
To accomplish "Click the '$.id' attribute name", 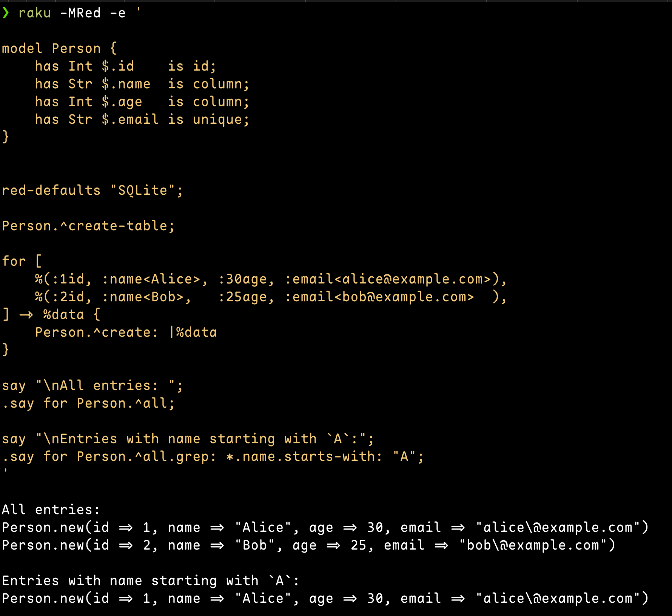I will (118, 66).
